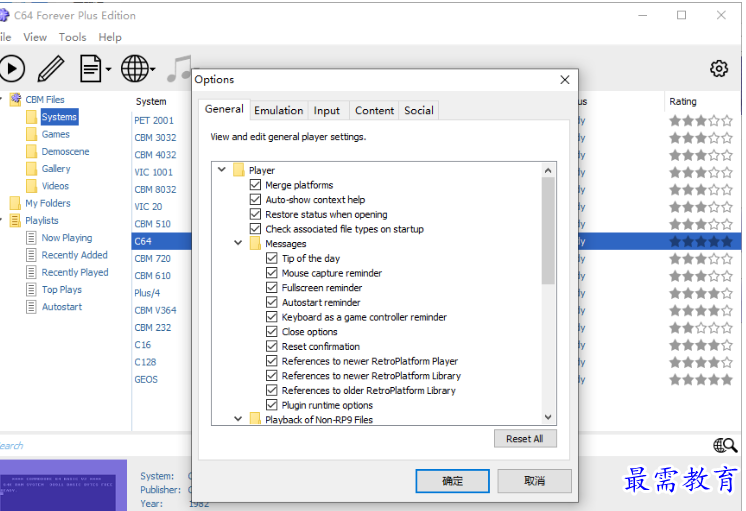This screenshot has width=746, height=511.
Task: Select the CBM 8032 system entry
Action: [155, 189]
